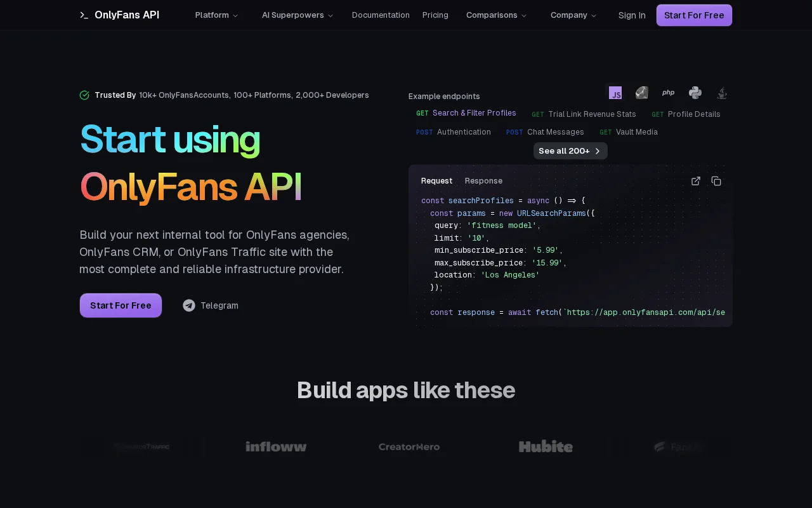The image size is (812, 508).
Task: Click '100+ Platforms,' text
Action: 263,95
